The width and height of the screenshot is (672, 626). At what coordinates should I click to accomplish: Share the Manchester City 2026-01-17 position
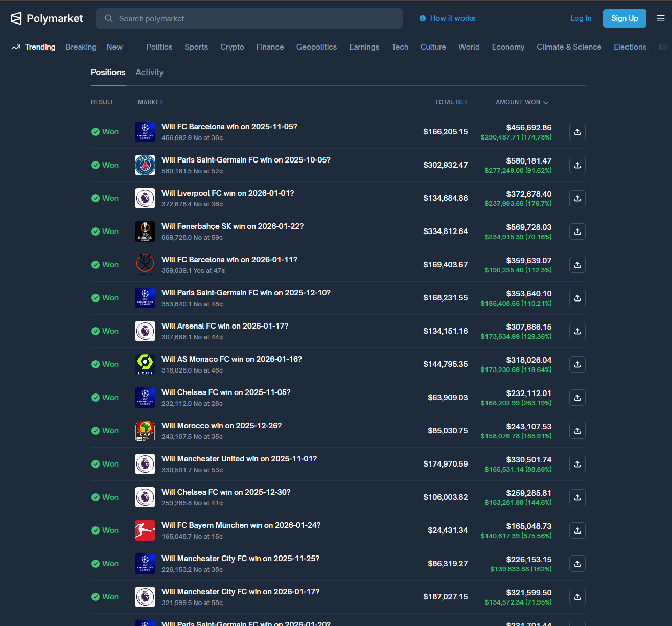(x=577, y=597)
